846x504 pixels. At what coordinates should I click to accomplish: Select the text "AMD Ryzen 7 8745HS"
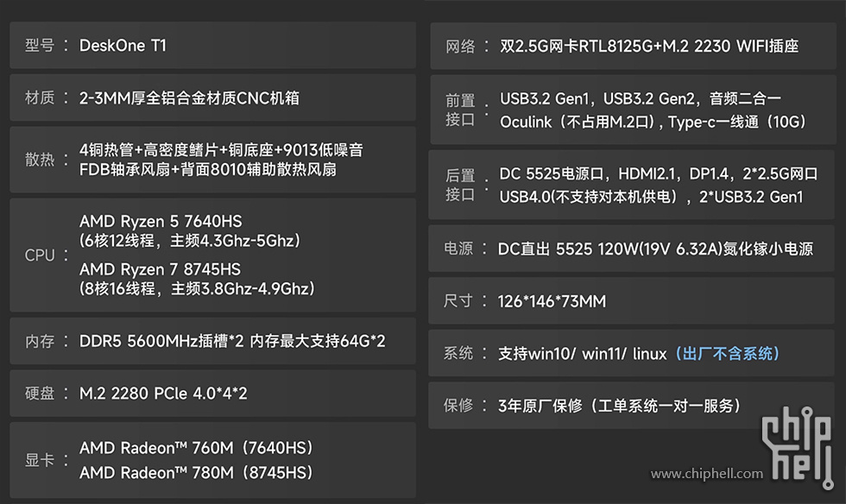(161, 269)
